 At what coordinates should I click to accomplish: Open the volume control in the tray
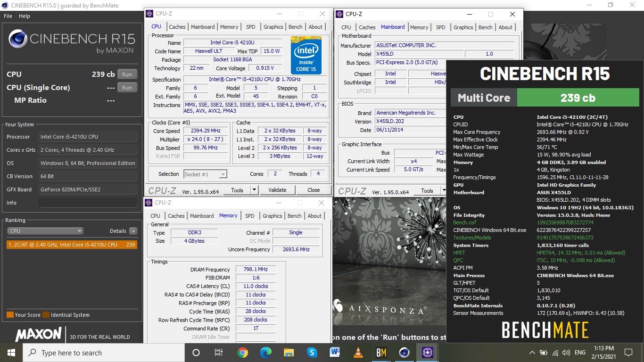click(566, 353)
